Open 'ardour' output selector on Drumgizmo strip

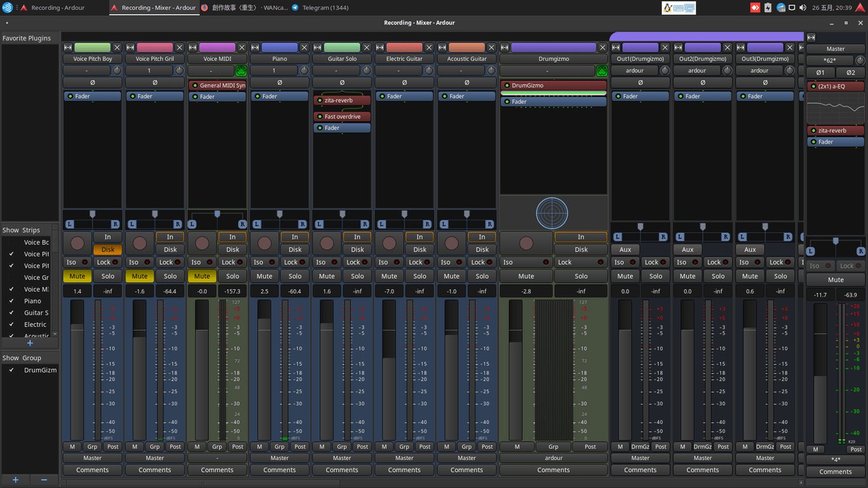(x=553, y=457)
